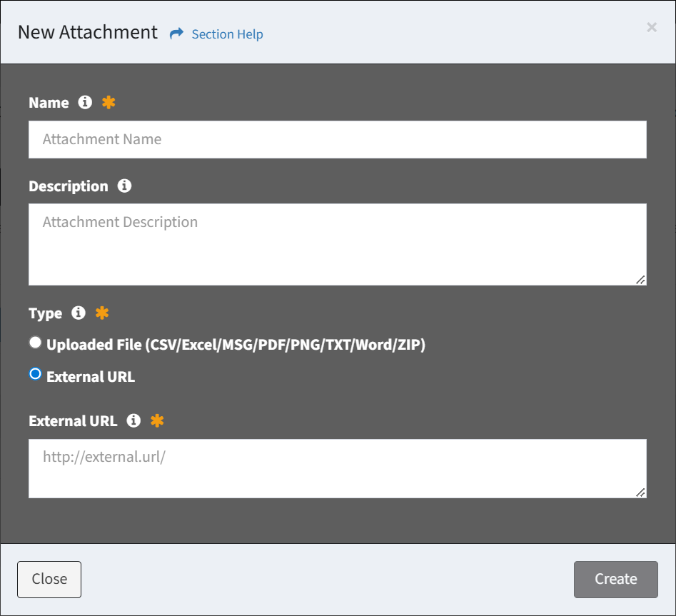Click the info icon beside Description
Screen dimensions: 676x616
(124, 186)
